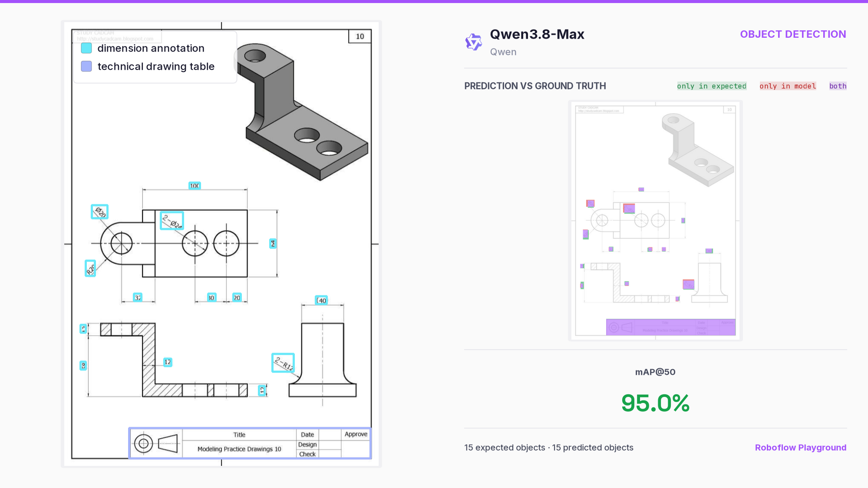This screenshot has width=868, height=488.
Task: Select the Qwen3.8-Max model title
Action: click(x=537, y=34)
